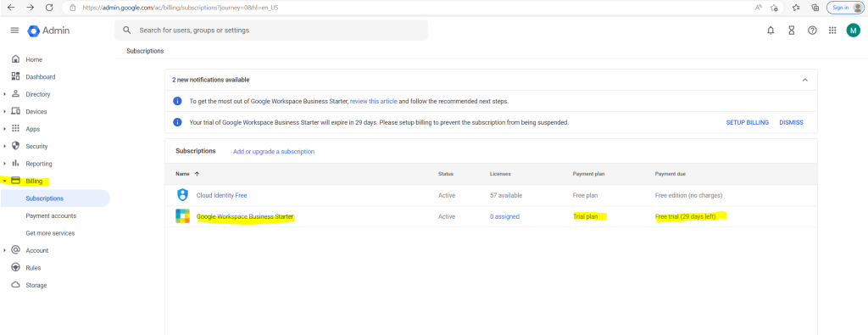
Task: Add page to favorites star icon
Action: (775, 8)
